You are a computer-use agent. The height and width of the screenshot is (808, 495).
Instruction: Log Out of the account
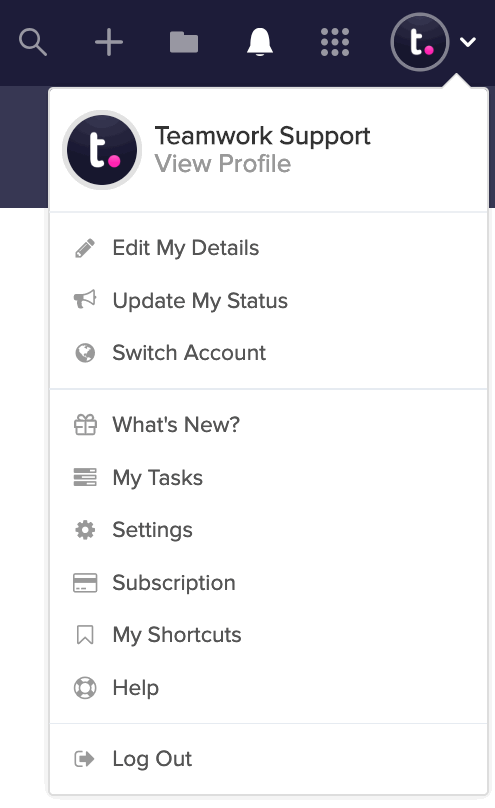click(x=268, y=759)
